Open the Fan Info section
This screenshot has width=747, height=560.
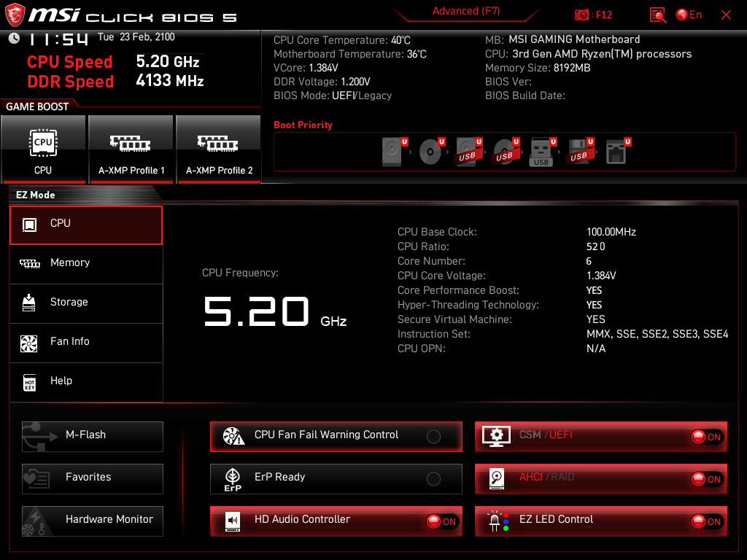(86, 342)
